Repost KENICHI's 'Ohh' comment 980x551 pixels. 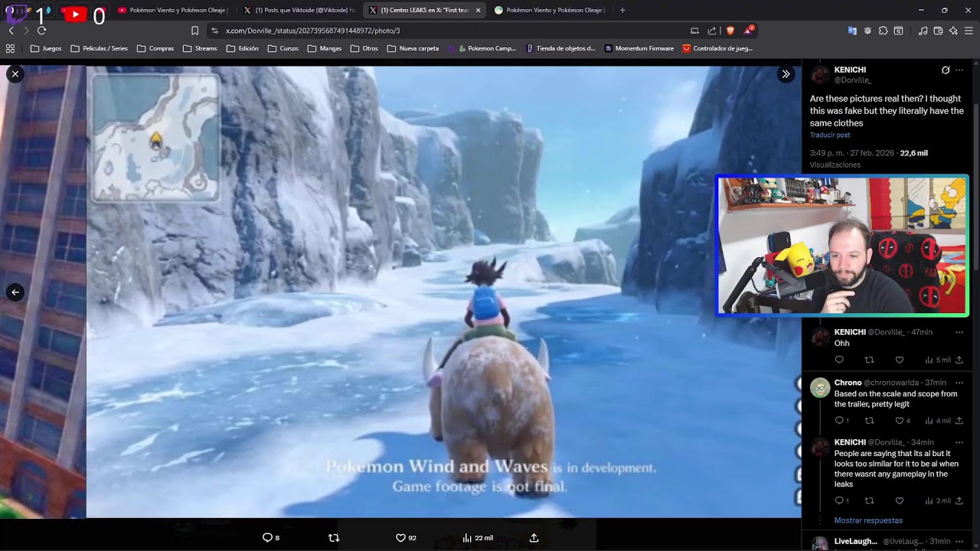tap(869, 360)
